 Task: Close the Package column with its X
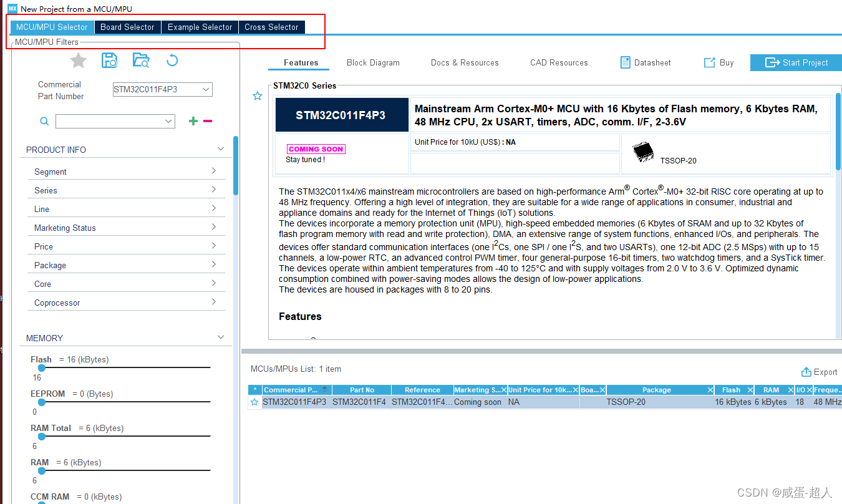[x=710, y=390]
